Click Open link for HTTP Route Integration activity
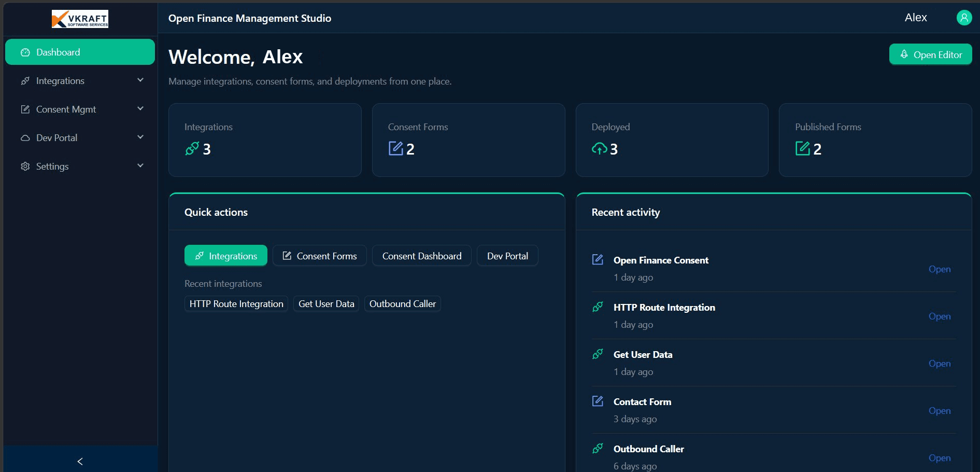Screen dimensions: 980x472 tap(940, 316)
